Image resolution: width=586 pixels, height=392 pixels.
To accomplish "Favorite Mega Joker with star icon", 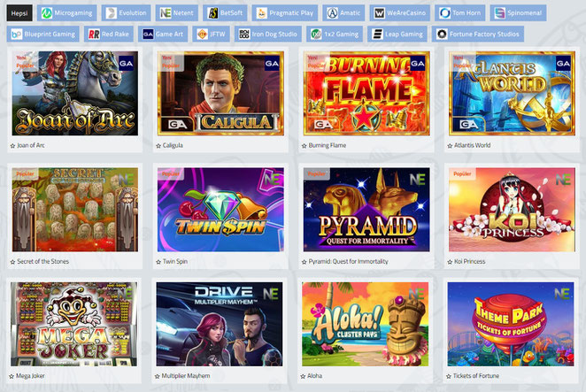I will coord(12,376).
